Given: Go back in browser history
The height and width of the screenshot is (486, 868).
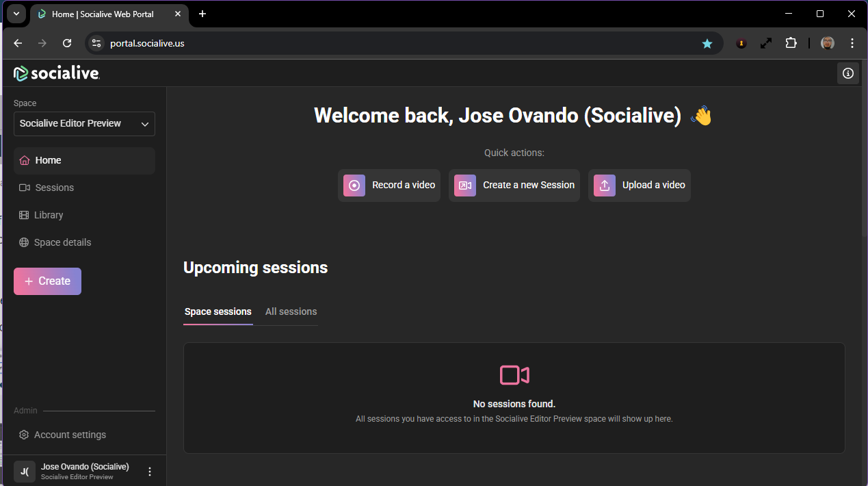Looking at the screenshot, I should click(x=18, y=43).
